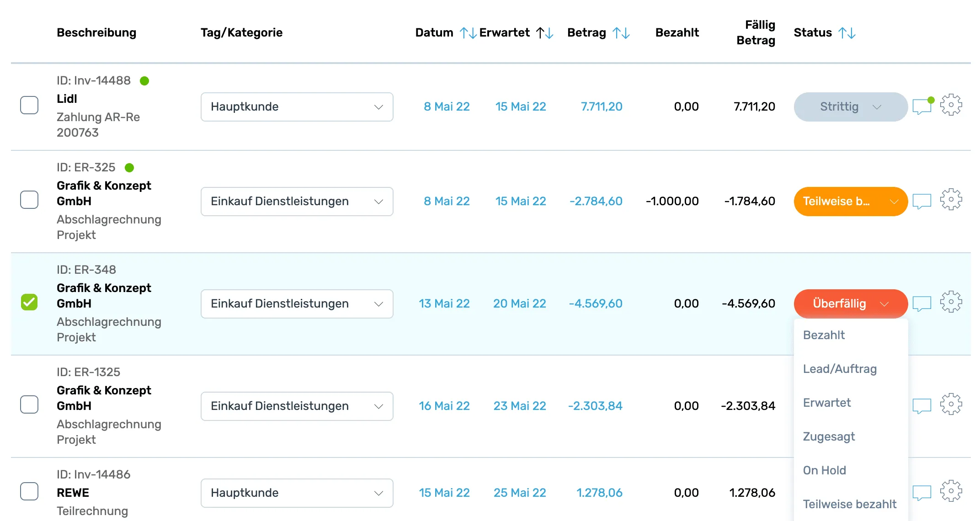Uncheck the ER-348 row checkbox
980x521 pixels.
point(29,302)
